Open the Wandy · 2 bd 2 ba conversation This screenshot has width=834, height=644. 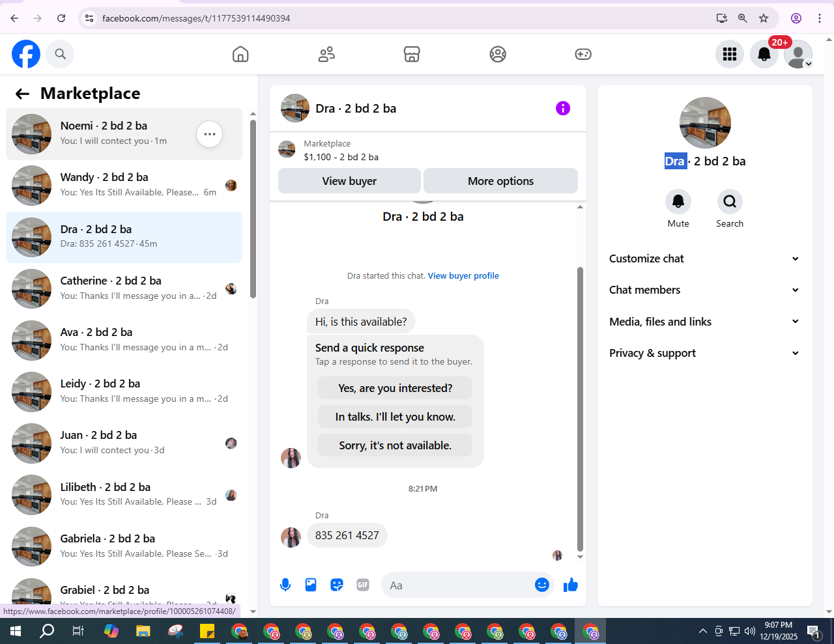pyautogui.click(x=124, y=186)
